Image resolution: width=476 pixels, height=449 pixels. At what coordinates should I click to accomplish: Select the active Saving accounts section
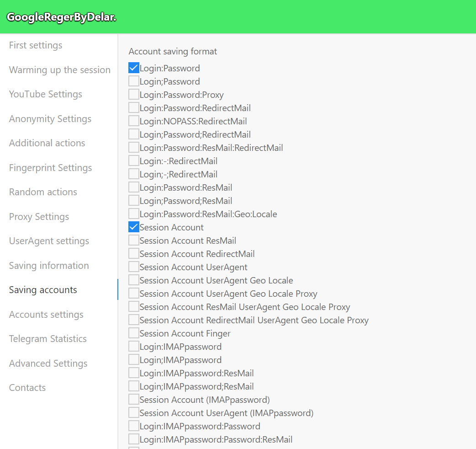click(43, 290)
